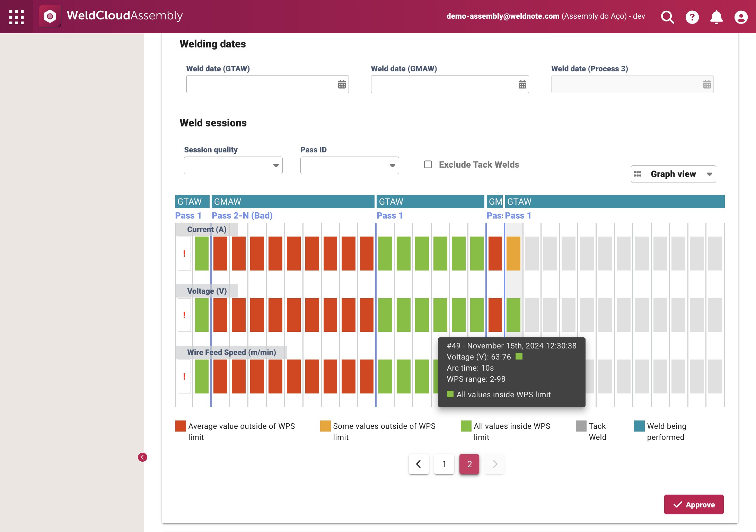Viewport: 756px width, 532px height.
Task: Select pagination page 2
Action: [469, 464]
